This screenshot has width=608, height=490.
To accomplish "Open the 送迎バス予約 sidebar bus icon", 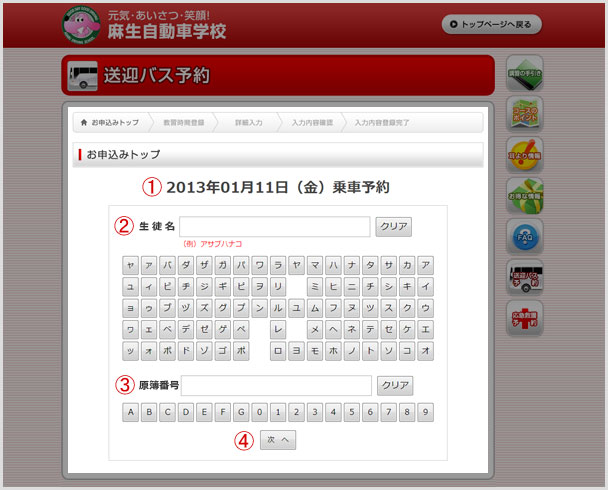I will click(525, 277).
